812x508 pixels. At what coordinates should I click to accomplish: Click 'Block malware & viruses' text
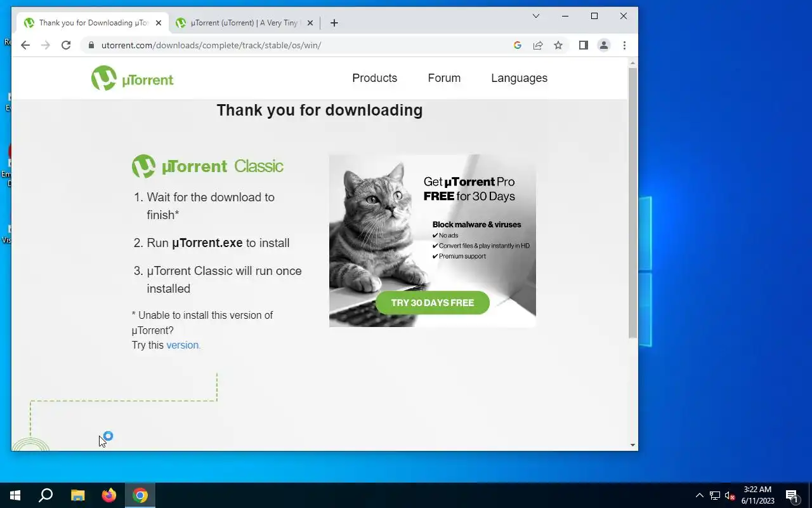point(476,224)
